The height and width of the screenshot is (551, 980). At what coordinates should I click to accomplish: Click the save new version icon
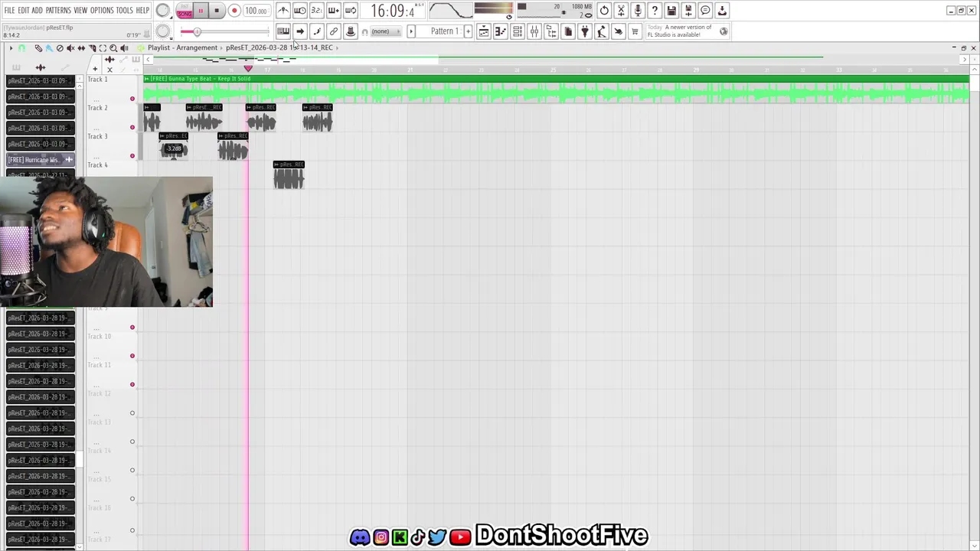click(688, 11)
